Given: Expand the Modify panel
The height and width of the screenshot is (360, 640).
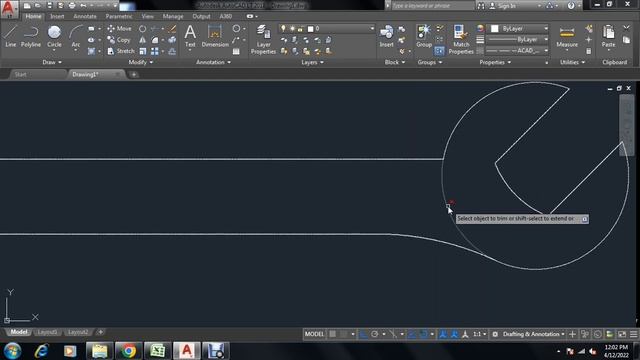Looking at the screenshot, I should click(x=140, y=62).
